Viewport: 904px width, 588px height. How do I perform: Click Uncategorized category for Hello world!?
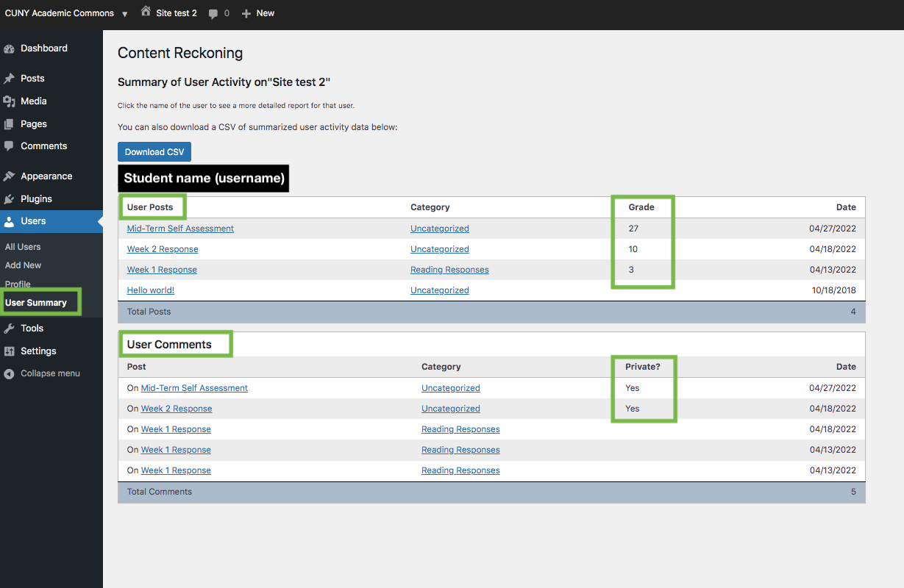440,290
